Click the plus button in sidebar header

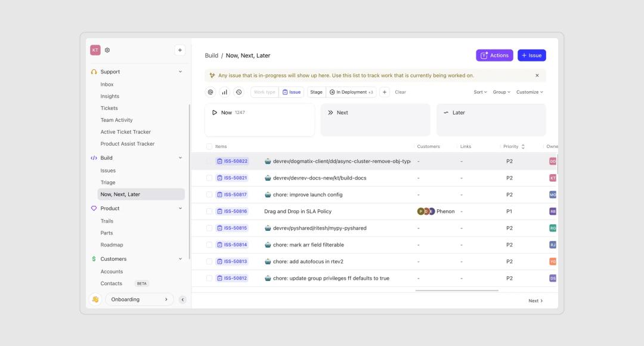click(x=179, y=50)
